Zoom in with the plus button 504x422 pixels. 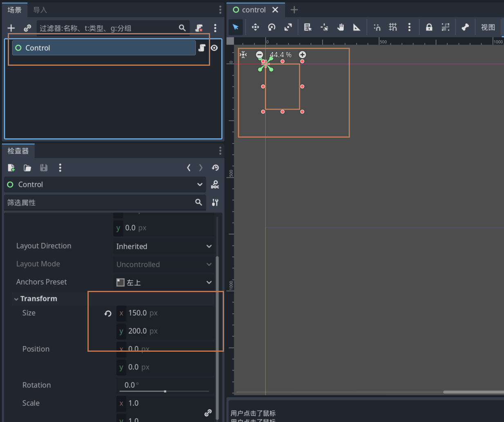(302, 54)
